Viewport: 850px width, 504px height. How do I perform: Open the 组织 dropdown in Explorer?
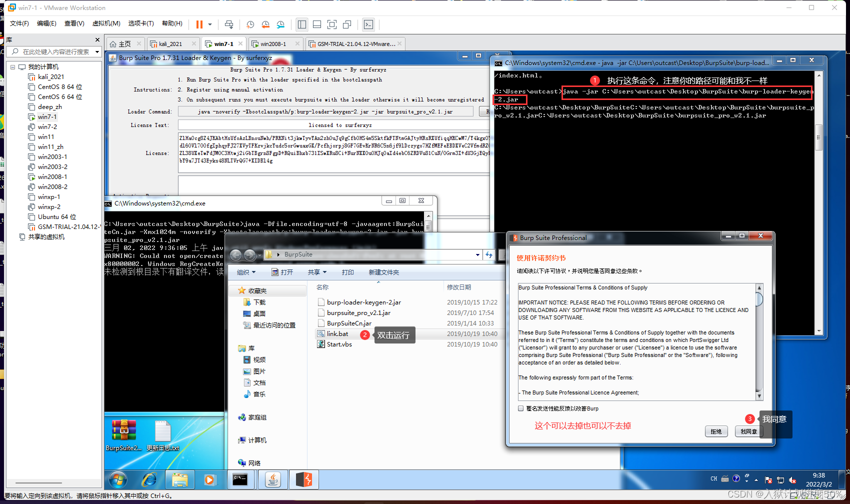tap(246, 272)
